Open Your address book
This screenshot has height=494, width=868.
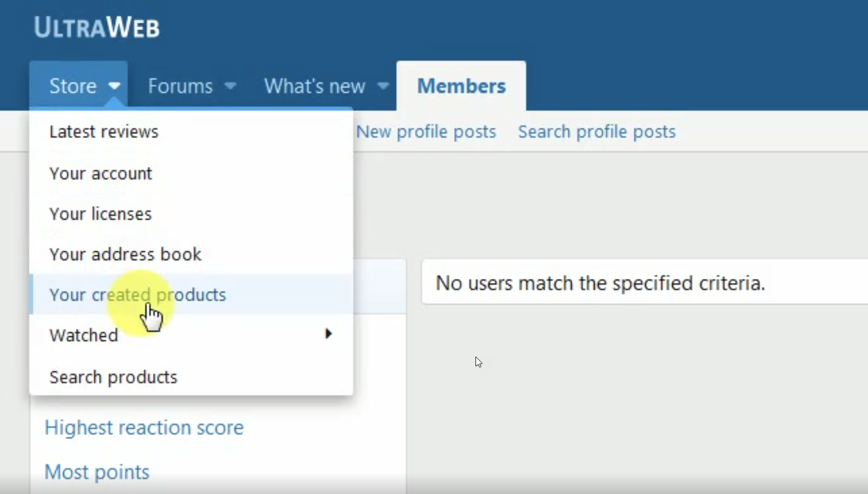click(x=125, y=254)
